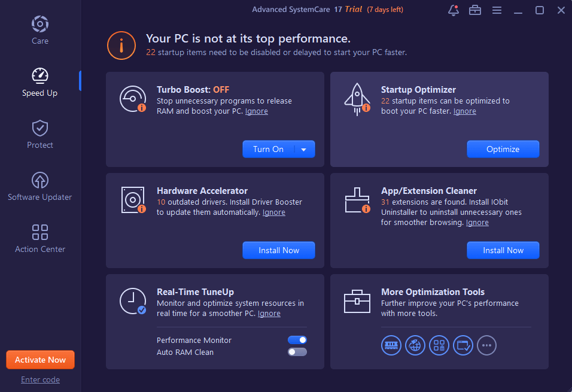This screenshot has height=392, width=572.
Task: Expand the Turn On dropdown arrow
Action: 303,149
